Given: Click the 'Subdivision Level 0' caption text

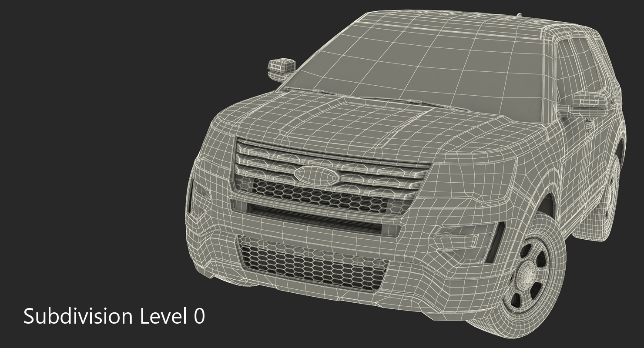Looking at the screenshot, I should (x=114, y=316).
